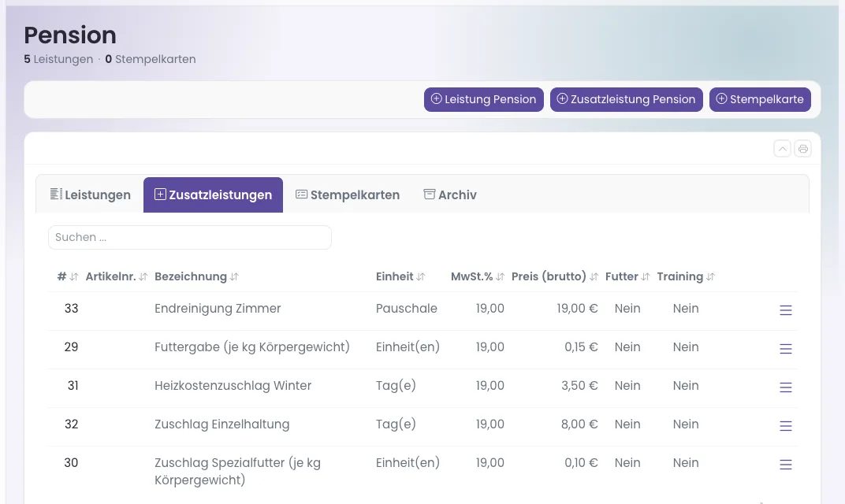Click the 0 Stempelkarten count
The image size is (845, 504).
pos(151,59)
